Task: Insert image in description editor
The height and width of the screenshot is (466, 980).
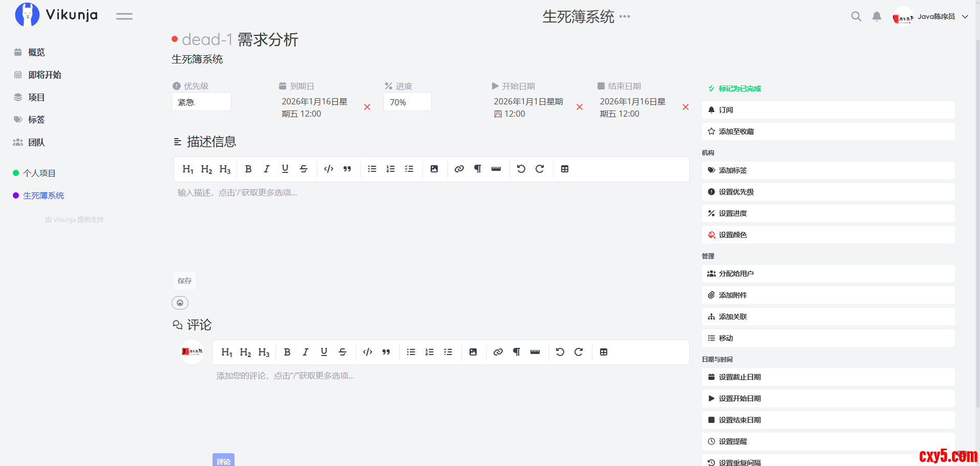Action: 434,169
